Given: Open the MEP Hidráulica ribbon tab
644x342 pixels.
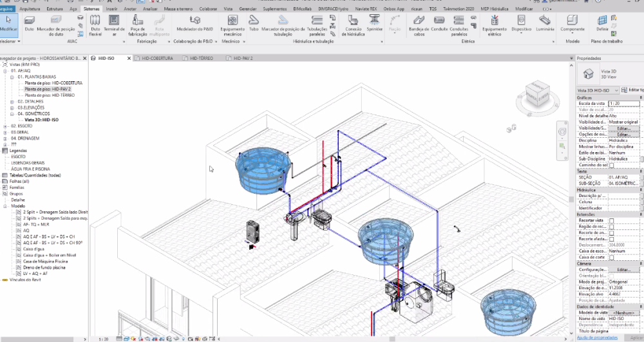Looking at the screenshot, I should tap(494, 8).
